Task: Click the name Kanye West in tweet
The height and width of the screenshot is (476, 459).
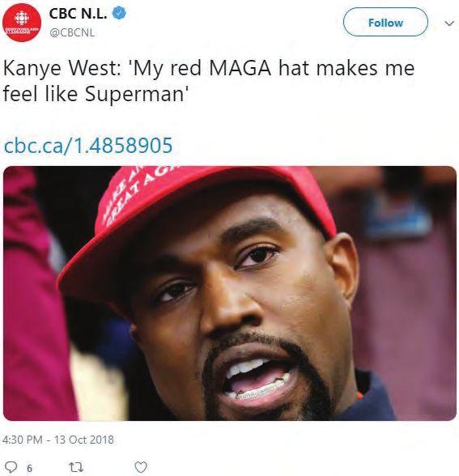Action: [x=60, y=69]
